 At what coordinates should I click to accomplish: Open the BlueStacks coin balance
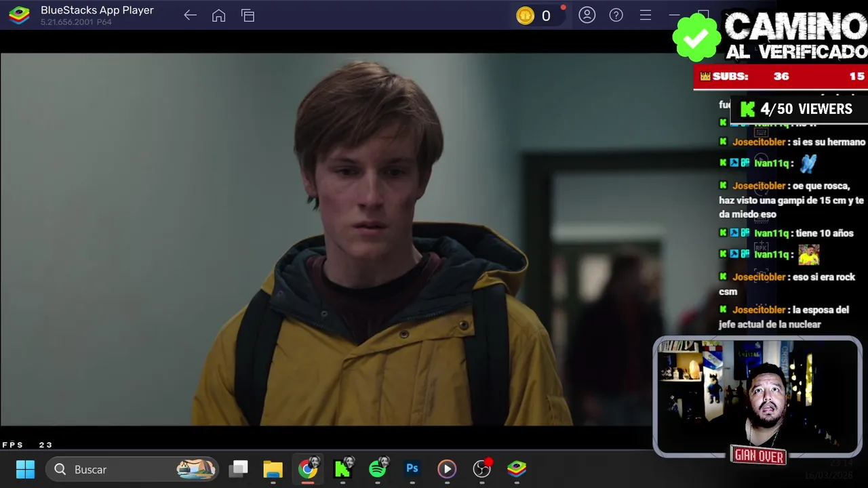pos(541,16)
